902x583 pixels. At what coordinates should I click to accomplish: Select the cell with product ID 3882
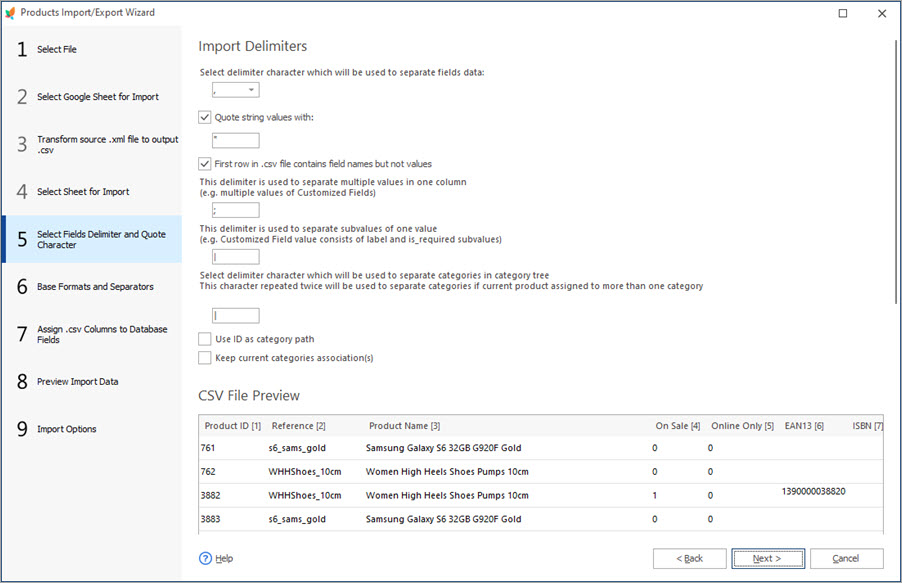[x=211, y=495]
